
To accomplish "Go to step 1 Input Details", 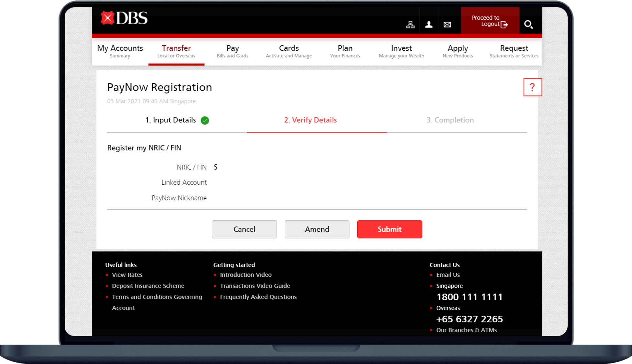I will pos(171,120).
